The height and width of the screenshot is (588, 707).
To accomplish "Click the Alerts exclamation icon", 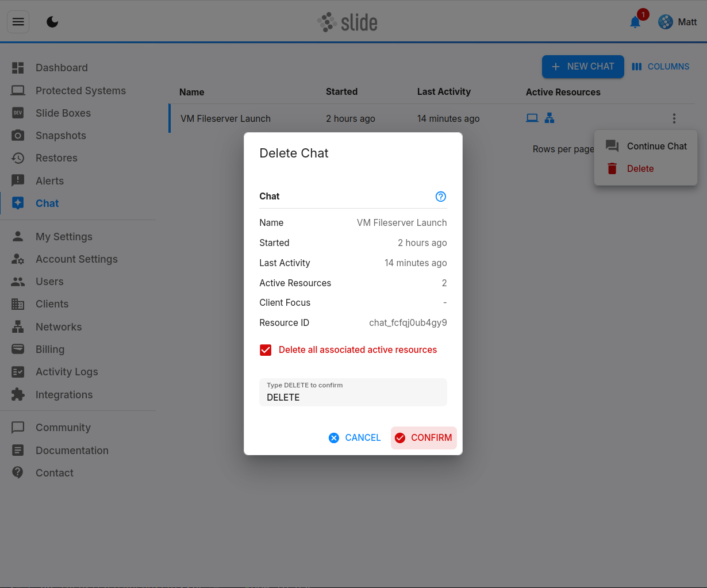I will pyautogui.click(x=18, y=180).
